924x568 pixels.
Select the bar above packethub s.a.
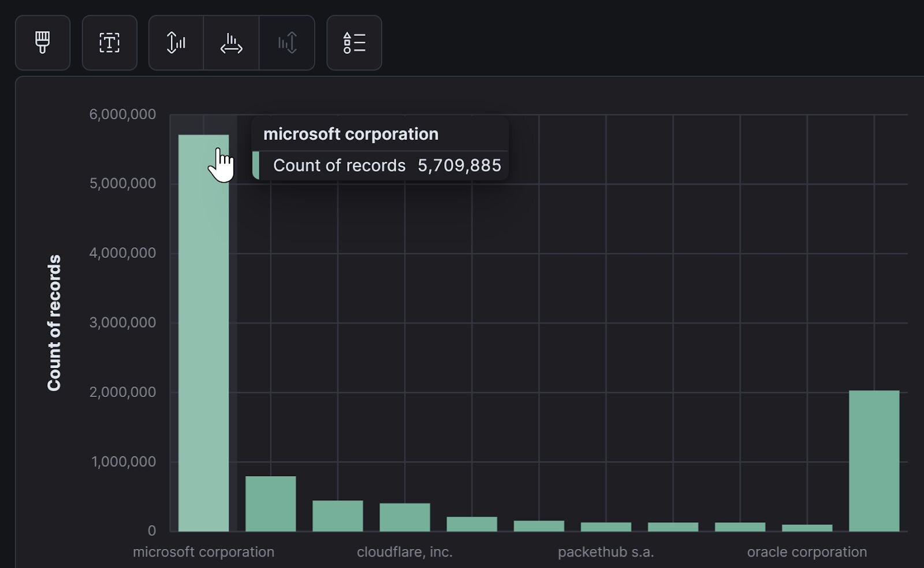pos(606,526)
